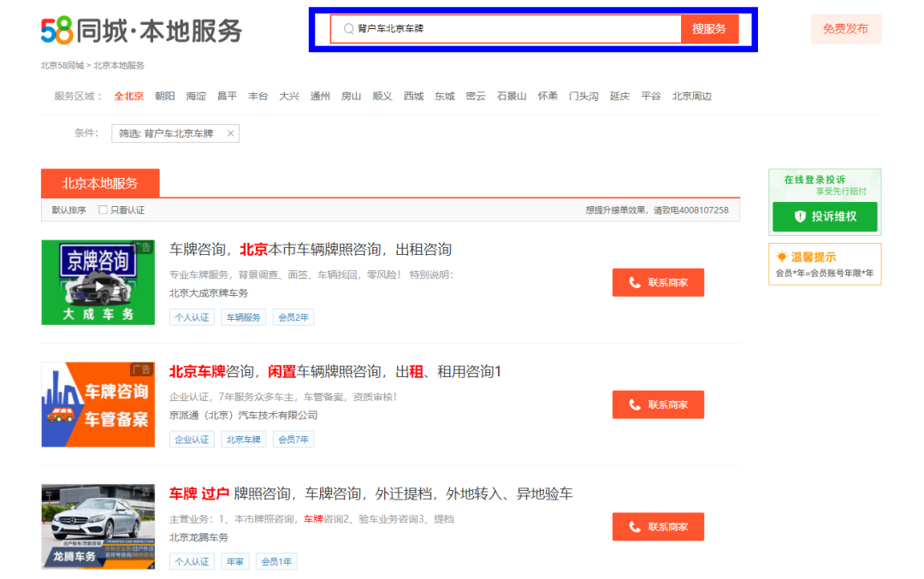Viewport: 924px width, 579px height.
Task: Sort results by 默认排序
Action: [68, 210]
